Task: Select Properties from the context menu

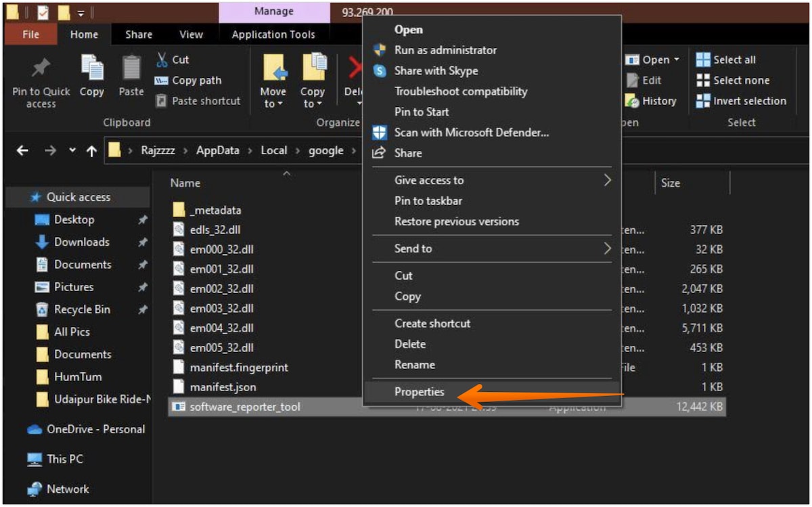Action: 420,391
